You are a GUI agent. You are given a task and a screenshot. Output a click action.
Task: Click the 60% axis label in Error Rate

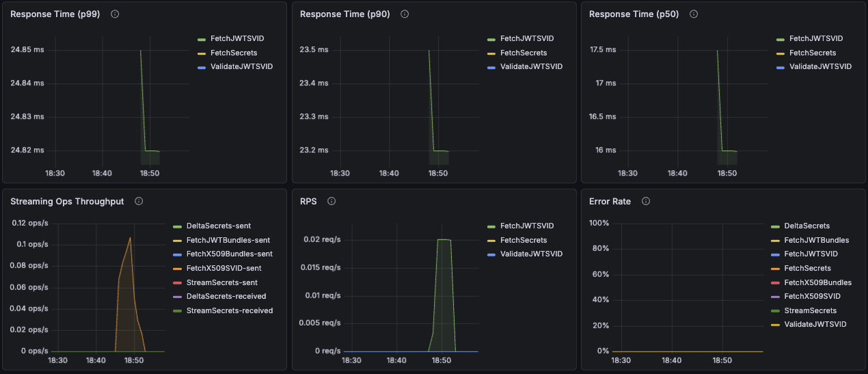(601, 274)
